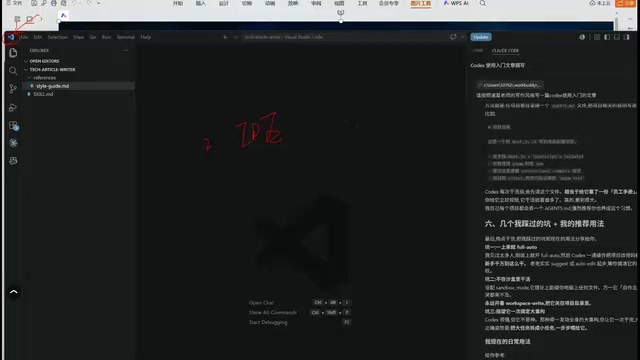Open the VS Code Terminal menu
640x360 pixels.
(x=125, y=37)
